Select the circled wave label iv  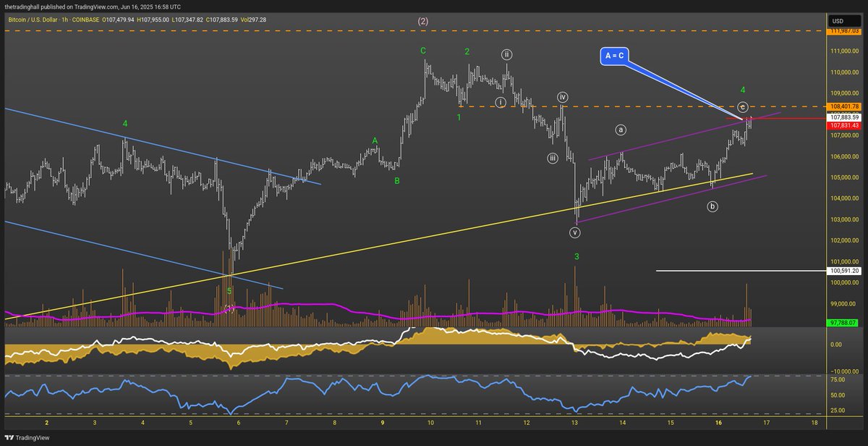pos(562,96)
